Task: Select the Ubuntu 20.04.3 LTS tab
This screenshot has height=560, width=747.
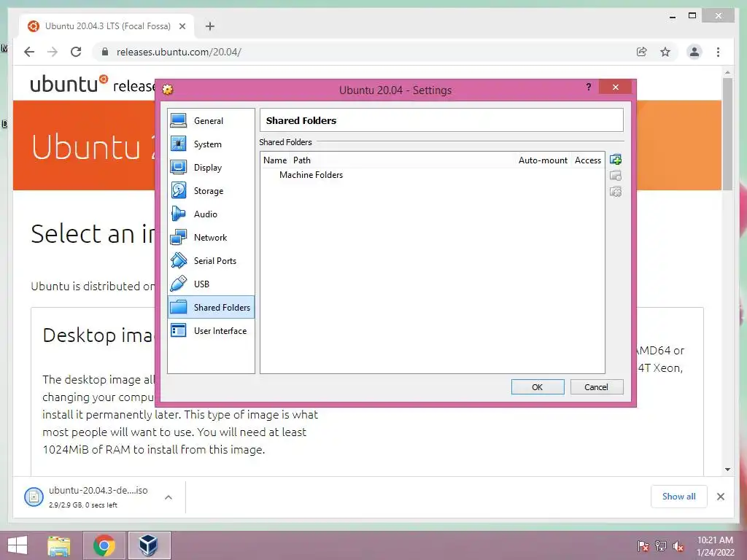Action: [x=107, y=26]
